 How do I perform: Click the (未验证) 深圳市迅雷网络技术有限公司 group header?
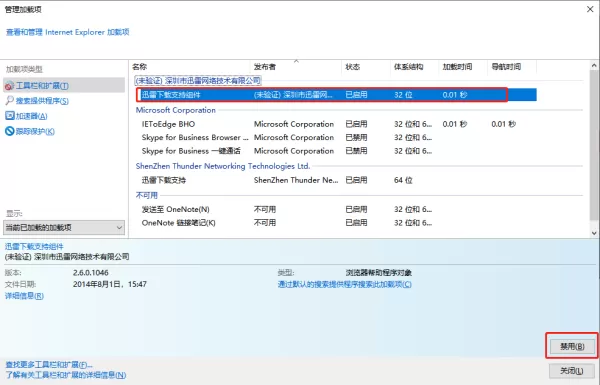click(198, 80)
